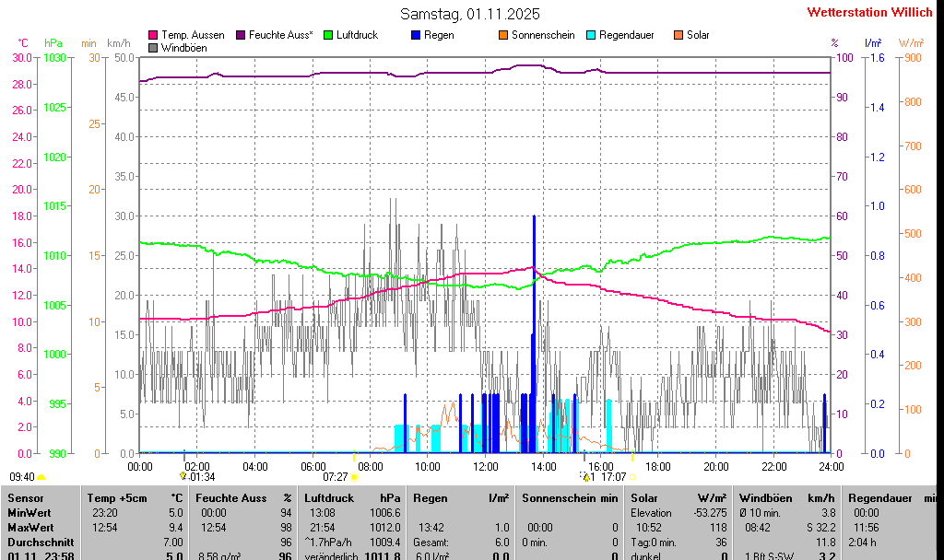Click the purple Feuchte Auss legend swatch
Viewport: 944px width, 560px height.
click(241, 35)
